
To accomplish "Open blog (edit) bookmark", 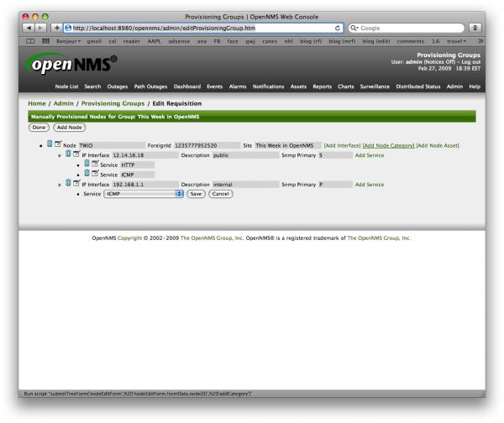I will (x=376, y=41).
